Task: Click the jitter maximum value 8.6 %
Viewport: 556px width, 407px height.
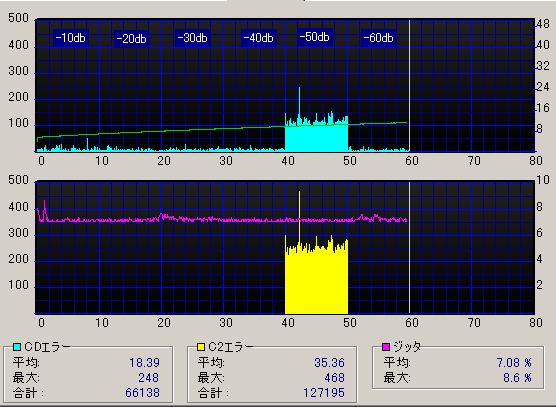Action: coord(518,378)
